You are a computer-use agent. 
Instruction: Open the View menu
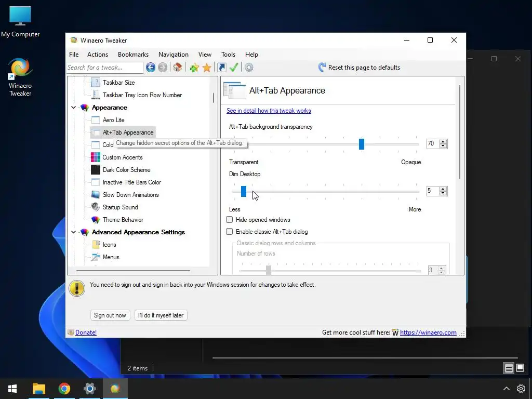[205, 54]
